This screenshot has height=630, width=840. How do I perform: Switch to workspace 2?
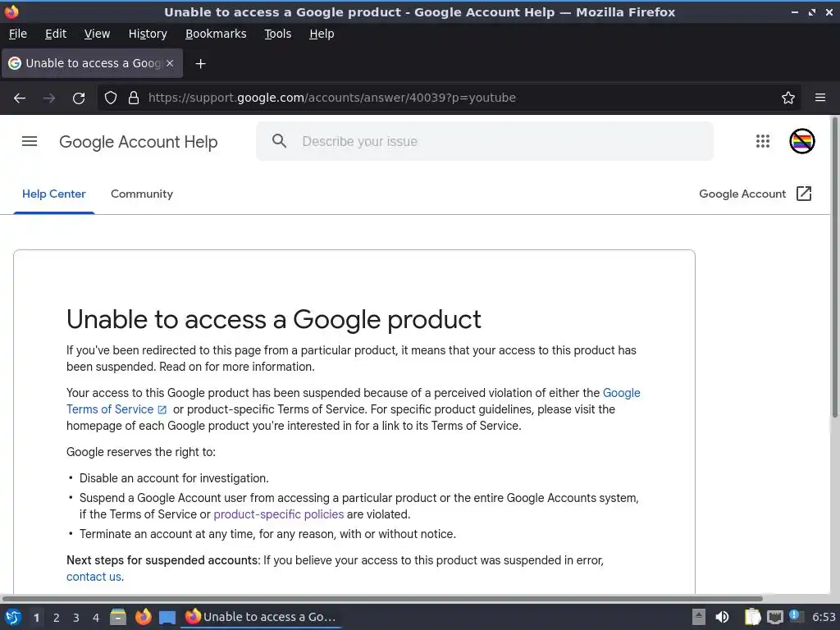pyautogui.click(x=57, y=618)
